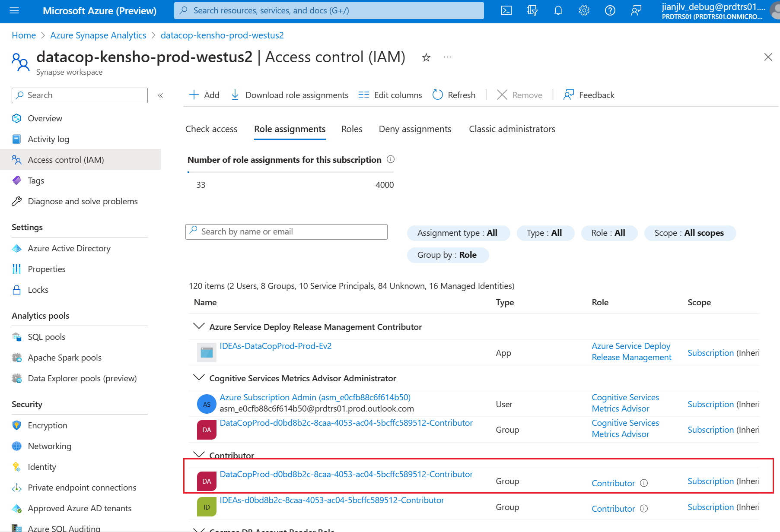Open the Type : All filter

(545, 233)
